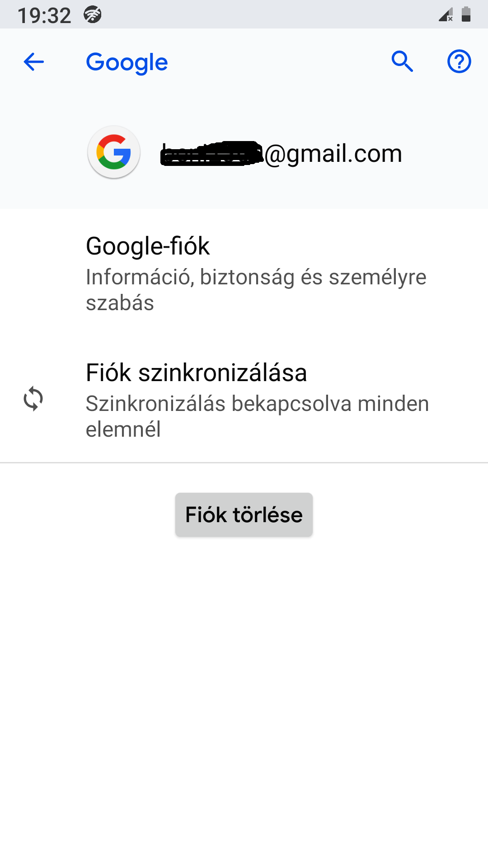Open the Google-fiók menu entry
Screen dimensions: 488x868
pos(148,246)
